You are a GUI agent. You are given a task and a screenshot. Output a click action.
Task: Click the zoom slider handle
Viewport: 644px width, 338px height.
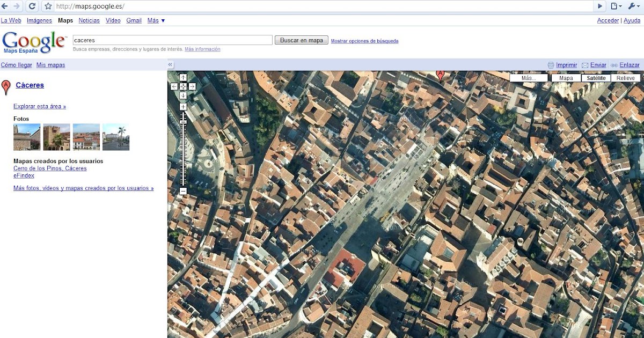(183, 122)
